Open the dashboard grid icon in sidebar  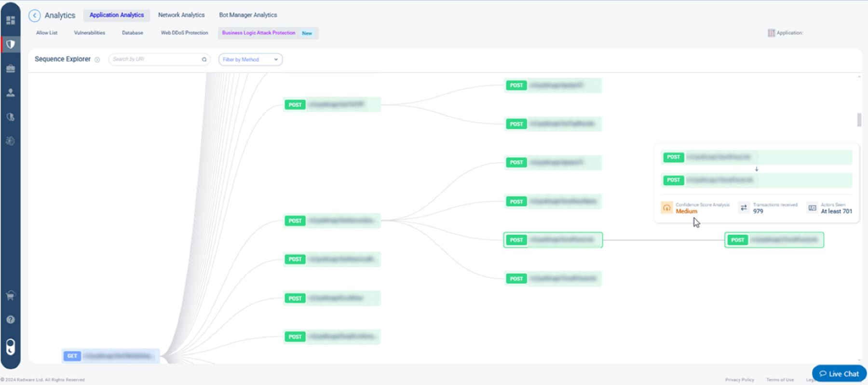tap(11, 20)
